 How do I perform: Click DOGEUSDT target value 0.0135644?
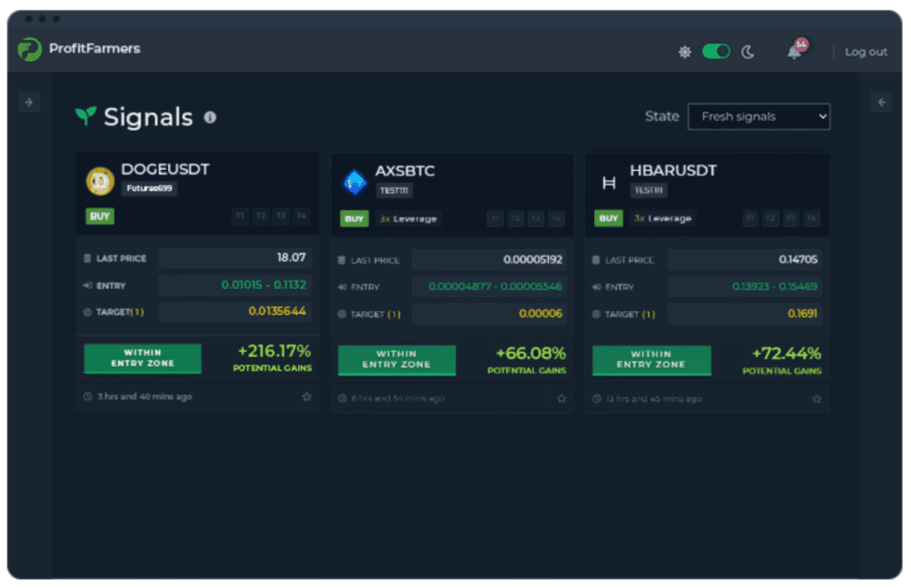[x=278, y=311]
